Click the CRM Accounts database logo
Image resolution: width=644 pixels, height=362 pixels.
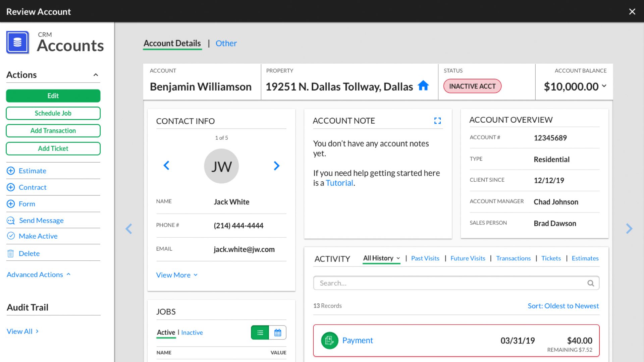[18, 43]
